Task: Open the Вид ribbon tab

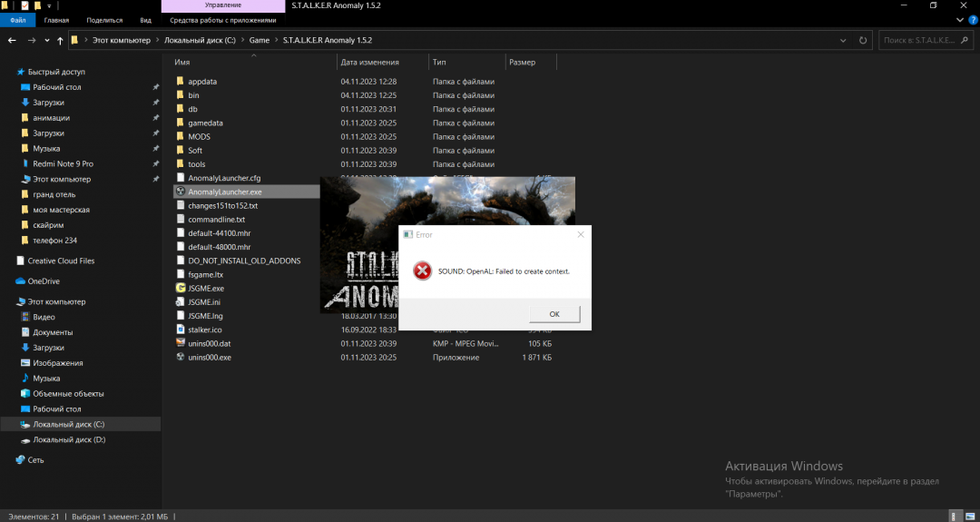Action: coord(145,20)
